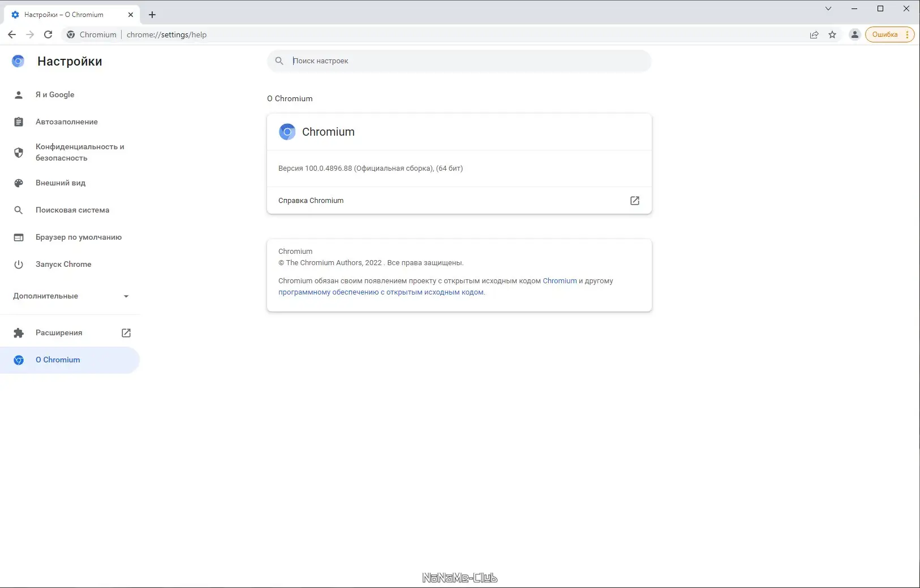Click the person icon for Я и Google
Screen dimensions: 920x588
(19, 95)
